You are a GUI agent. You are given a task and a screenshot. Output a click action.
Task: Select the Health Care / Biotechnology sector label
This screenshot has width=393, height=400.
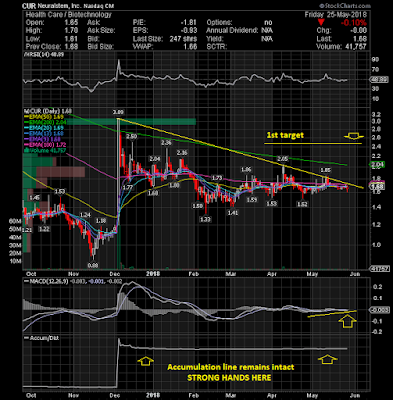[68, 15]
